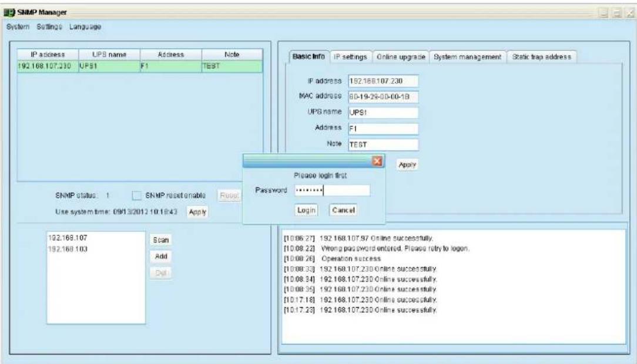Switch to the IP settings tab
637x364 pixels.
350,57
